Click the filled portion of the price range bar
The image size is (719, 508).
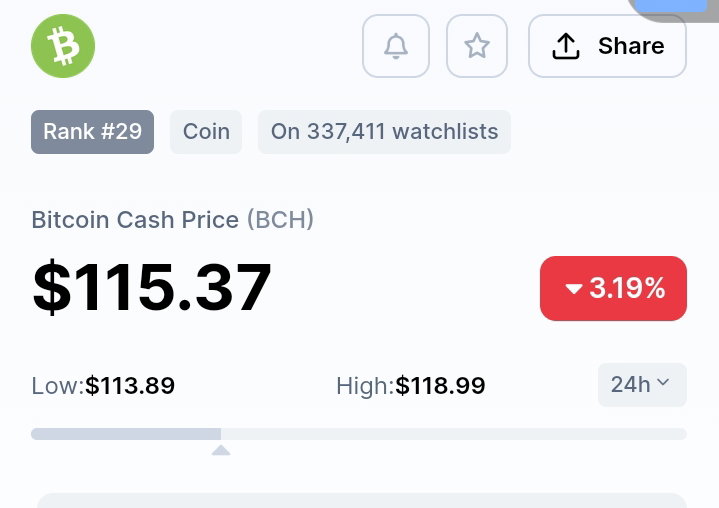[126, 434]
